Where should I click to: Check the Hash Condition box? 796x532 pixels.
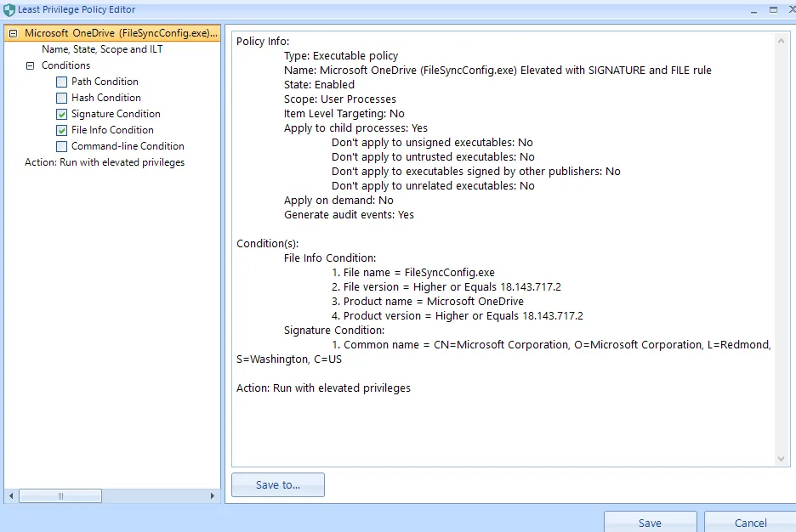coord(61,98)
